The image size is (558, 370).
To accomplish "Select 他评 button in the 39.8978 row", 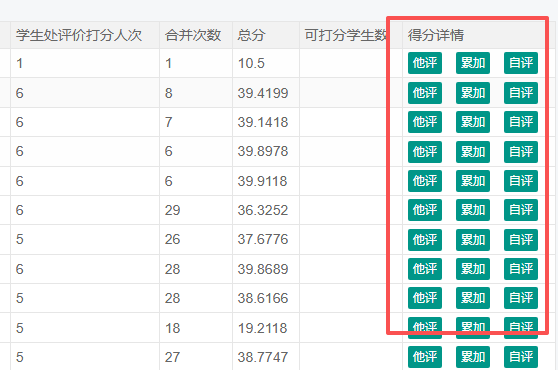I will (x=425, y=152).
